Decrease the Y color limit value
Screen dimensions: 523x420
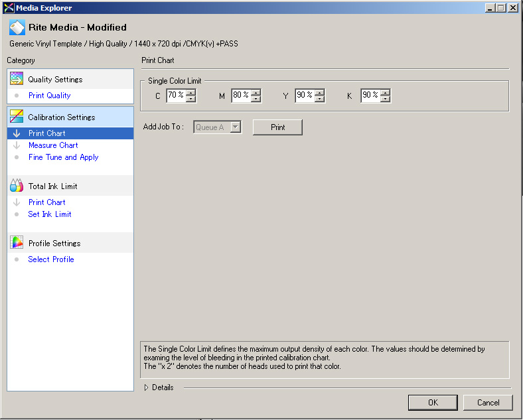click(319, 99)
